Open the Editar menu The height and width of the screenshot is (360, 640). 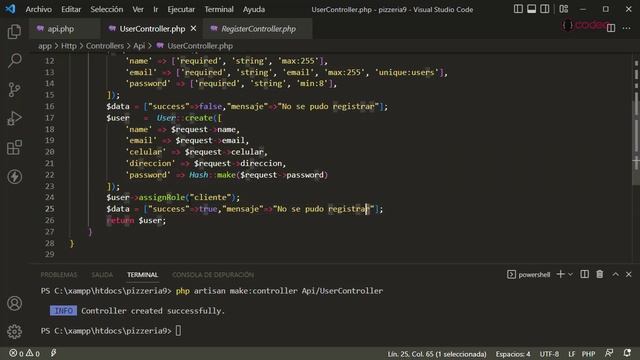click(x=71, y=9)
